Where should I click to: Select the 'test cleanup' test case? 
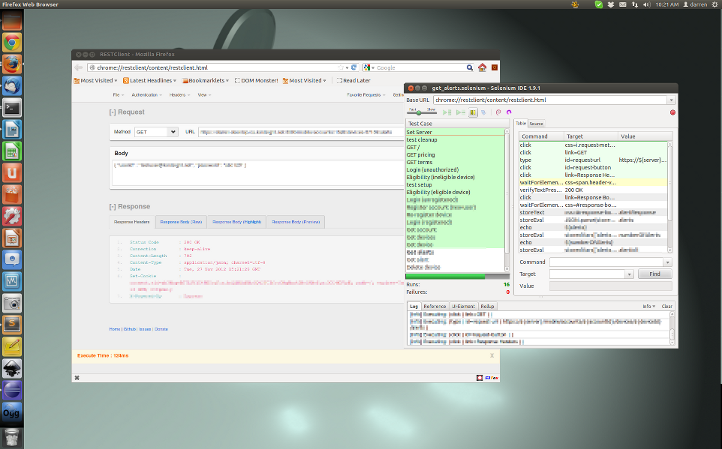(x=455, y=140)
